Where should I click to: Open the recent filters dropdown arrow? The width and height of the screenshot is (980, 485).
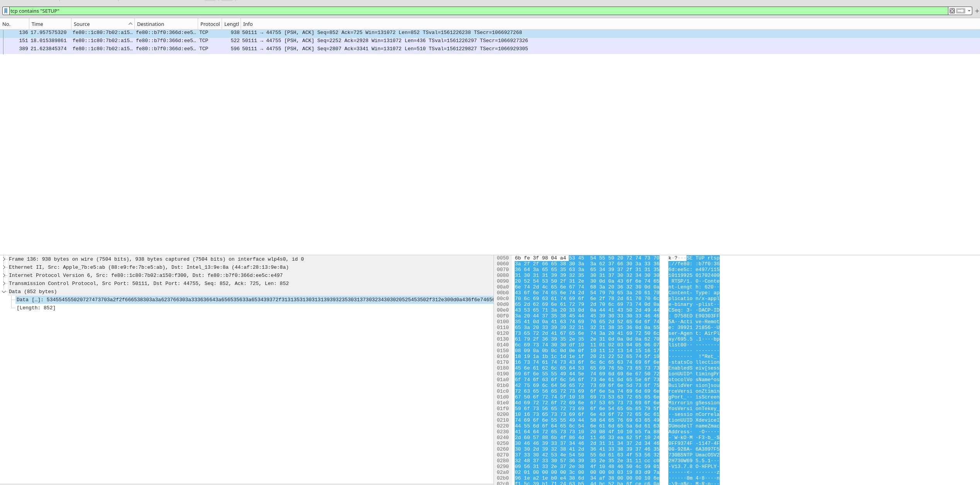969,11
